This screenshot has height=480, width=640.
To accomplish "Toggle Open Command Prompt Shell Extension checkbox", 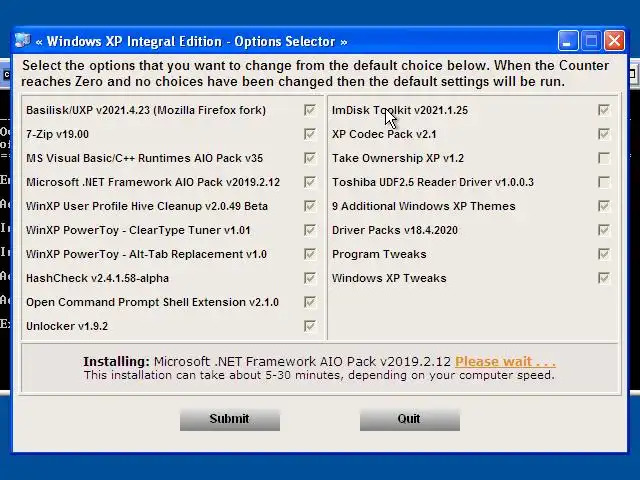I will tap(309, 302).
